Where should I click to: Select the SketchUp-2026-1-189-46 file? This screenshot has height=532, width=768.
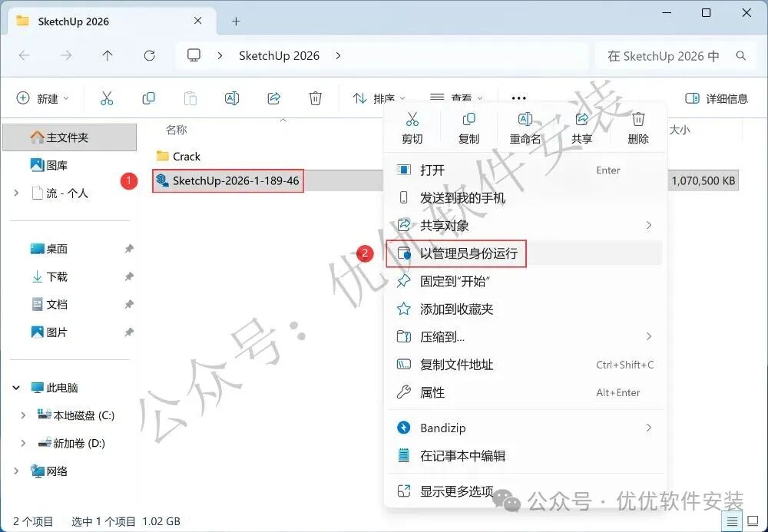(x=228, y=180)
